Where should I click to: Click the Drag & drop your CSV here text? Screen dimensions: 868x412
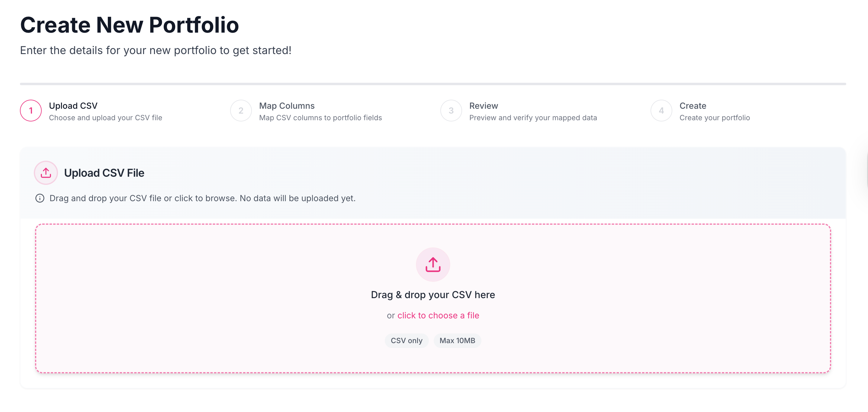(433, 294)
